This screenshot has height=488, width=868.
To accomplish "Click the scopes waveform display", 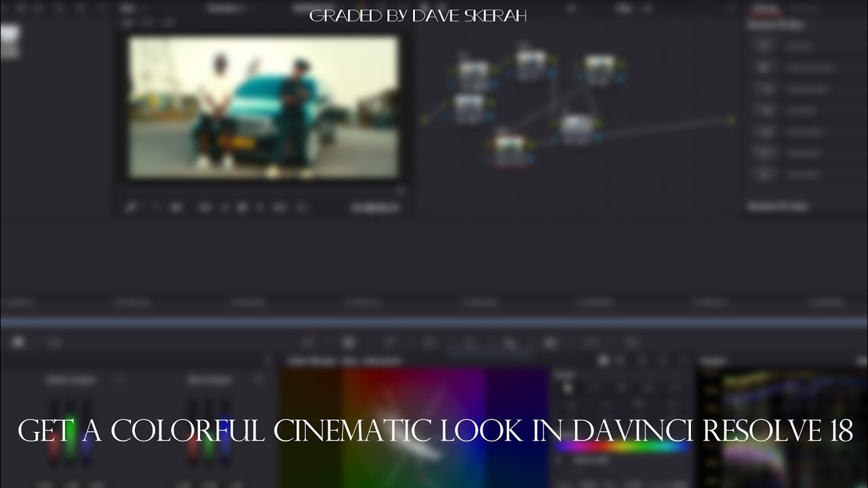I will [783, 428].
